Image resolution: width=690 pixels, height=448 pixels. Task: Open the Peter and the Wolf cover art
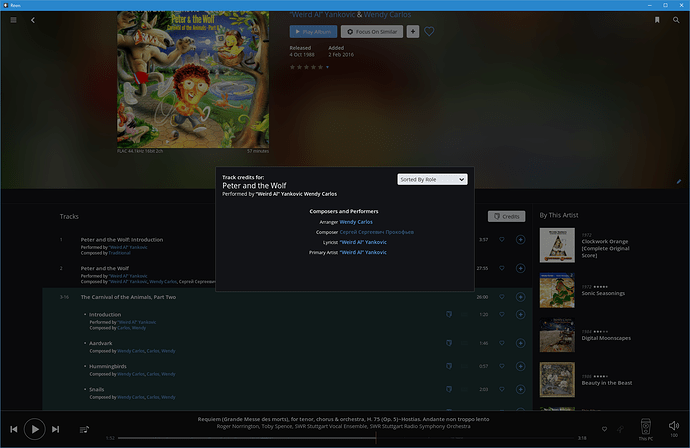[x=193, y=80]
